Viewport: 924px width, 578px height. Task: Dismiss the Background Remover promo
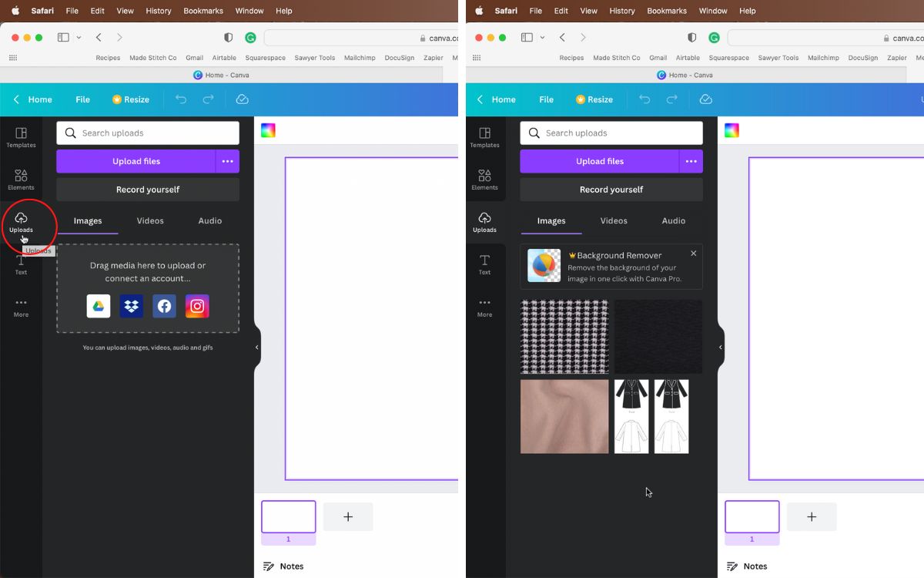(x=693, y=253)
